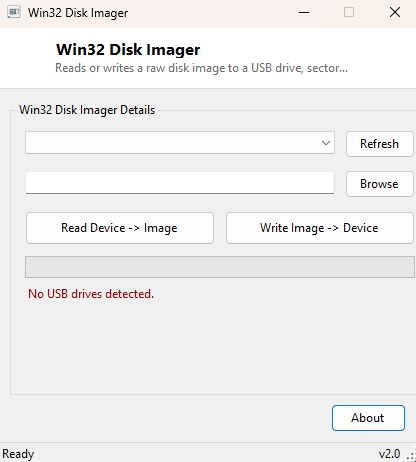The width and height of the screenshot is (416, 462).
Task: Click into the image file path field
Action: pyautogui.click(x=180, y=183)
